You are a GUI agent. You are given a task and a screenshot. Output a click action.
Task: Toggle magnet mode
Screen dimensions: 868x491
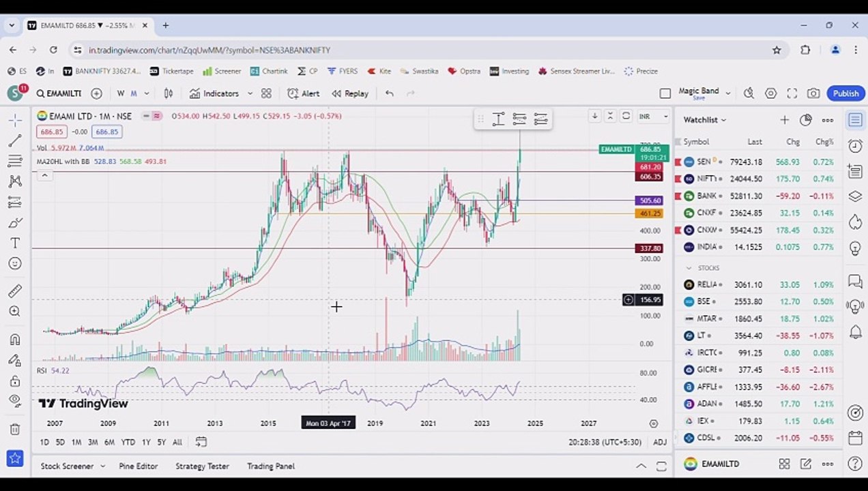pos(14,340)
